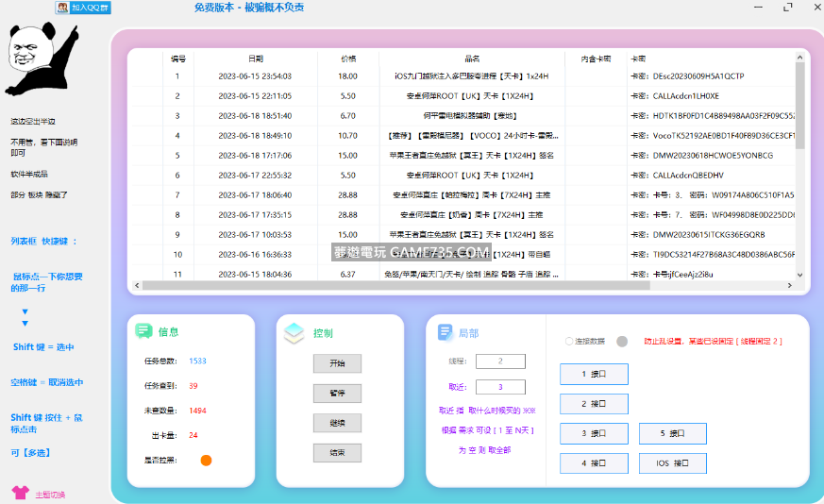Click the IOS 接口 button

(x=674, y=463)
